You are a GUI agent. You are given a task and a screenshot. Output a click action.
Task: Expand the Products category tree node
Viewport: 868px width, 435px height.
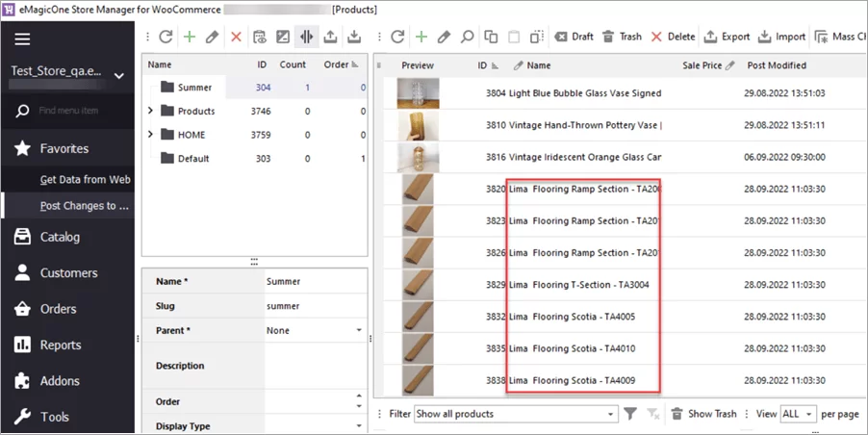point(150,111)
